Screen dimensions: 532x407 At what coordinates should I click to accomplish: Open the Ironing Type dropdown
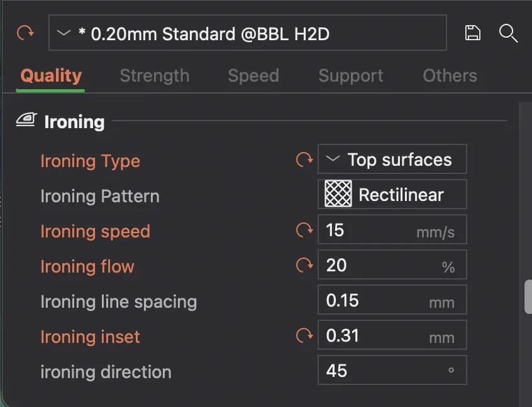coord(392,160)
